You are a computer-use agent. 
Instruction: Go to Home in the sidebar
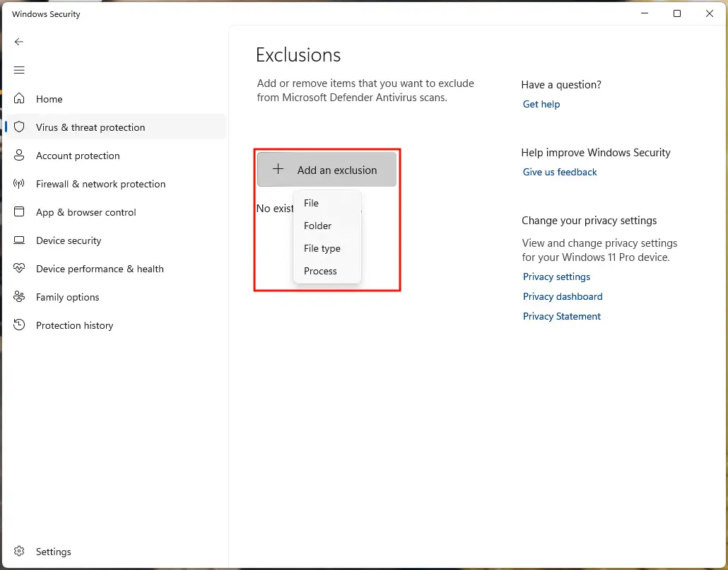[49, 99]
